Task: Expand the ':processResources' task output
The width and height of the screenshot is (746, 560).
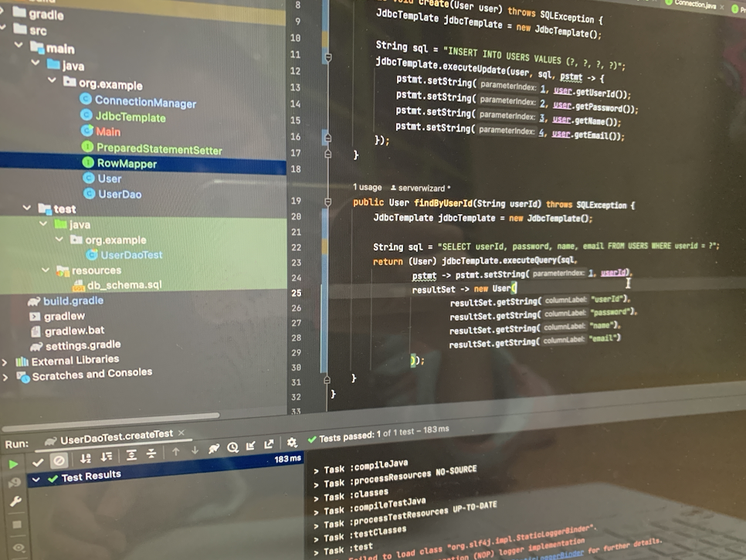Action: coord(316,485)
